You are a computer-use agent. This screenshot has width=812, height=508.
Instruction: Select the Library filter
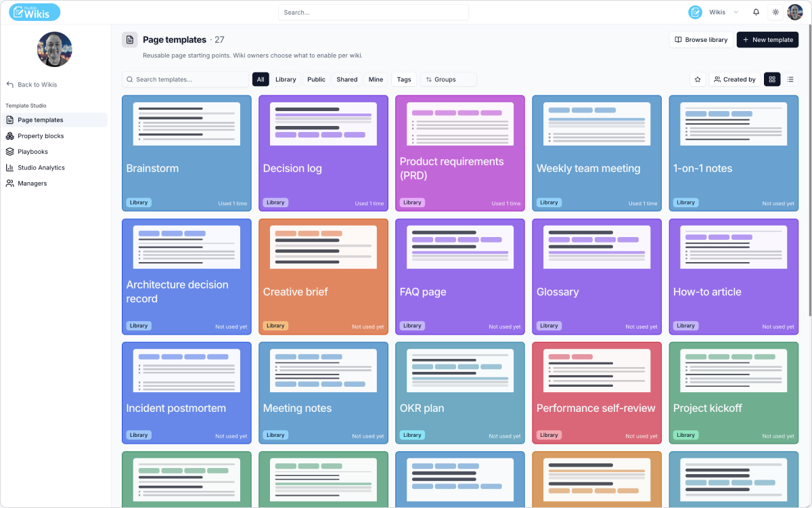(x=286, y=79)
